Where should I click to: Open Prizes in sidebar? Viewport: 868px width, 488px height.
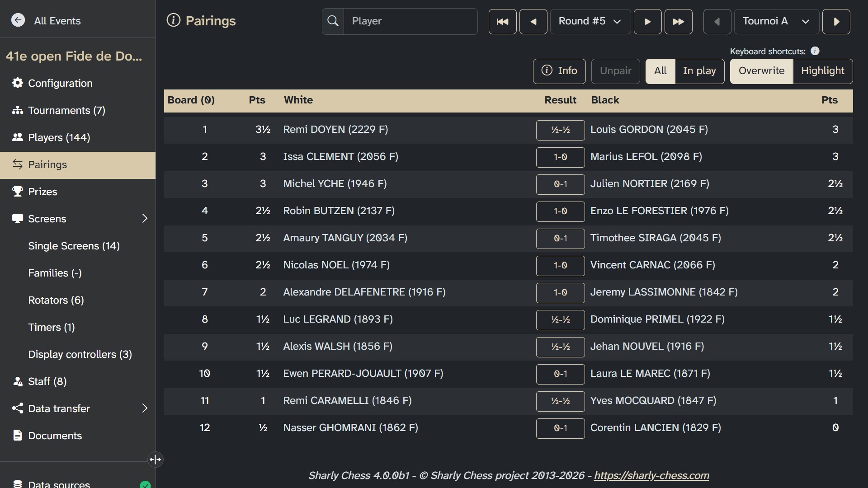click(x=42, y=192)
